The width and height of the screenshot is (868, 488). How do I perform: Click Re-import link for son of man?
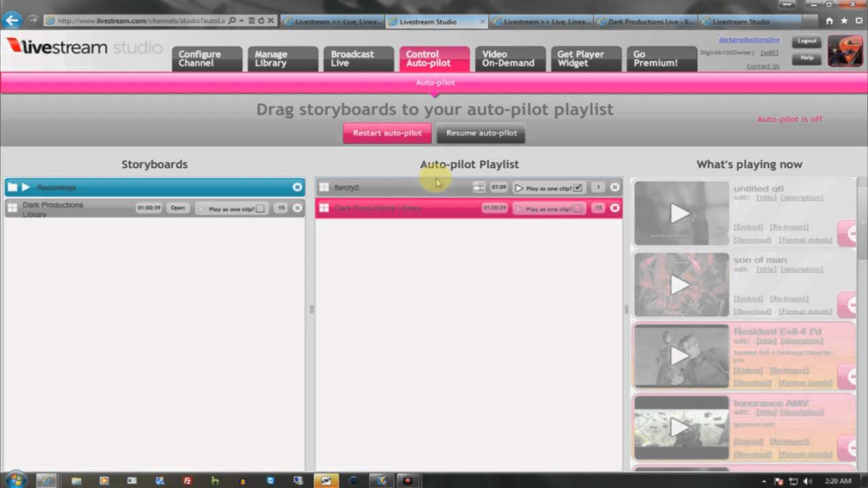[789, 299]
